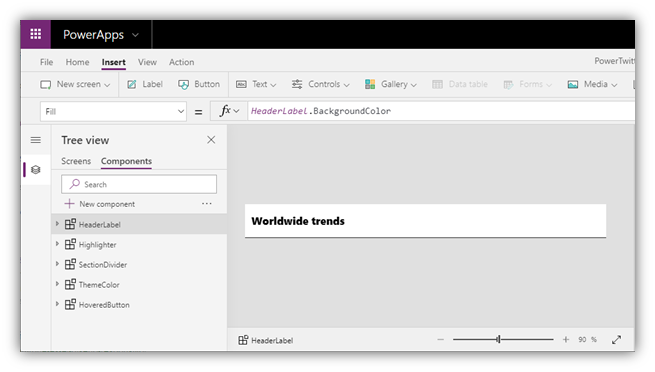Screen dimensions: 655x372
Task: Create a New component
Action: pos(107,204)
